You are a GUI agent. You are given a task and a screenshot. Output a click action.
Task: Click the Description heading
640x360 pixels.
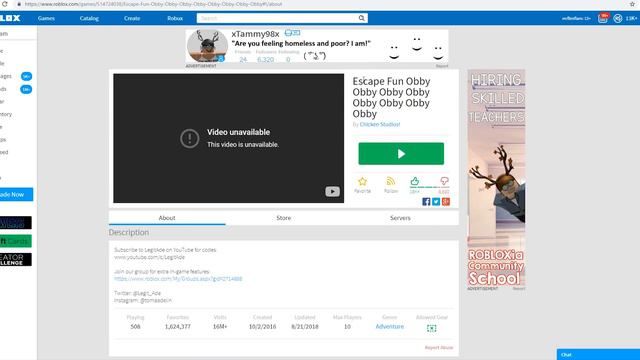click(x=129, y=232)
